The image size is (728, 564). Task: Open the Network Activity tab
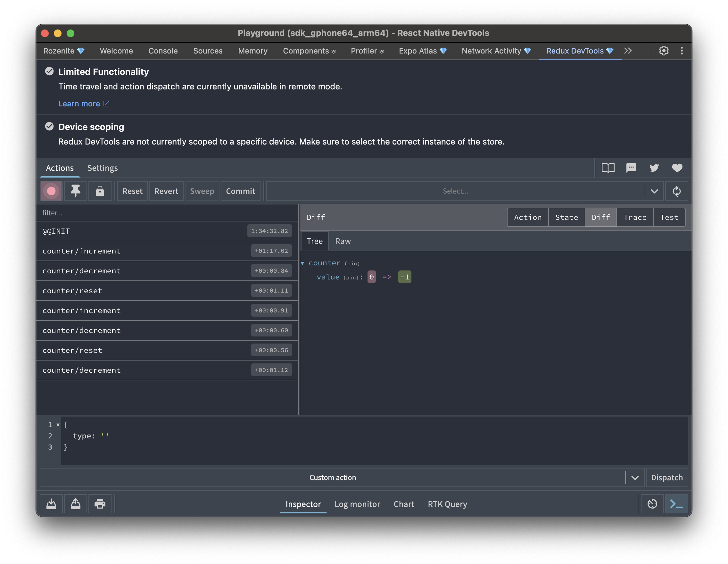[492, 51]
